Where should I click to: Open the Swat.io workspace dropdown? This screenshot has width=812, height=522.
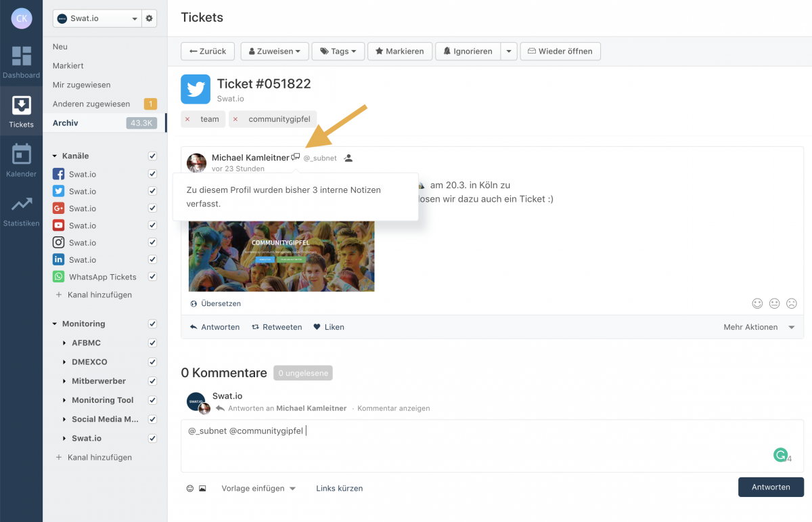(96, 18)
